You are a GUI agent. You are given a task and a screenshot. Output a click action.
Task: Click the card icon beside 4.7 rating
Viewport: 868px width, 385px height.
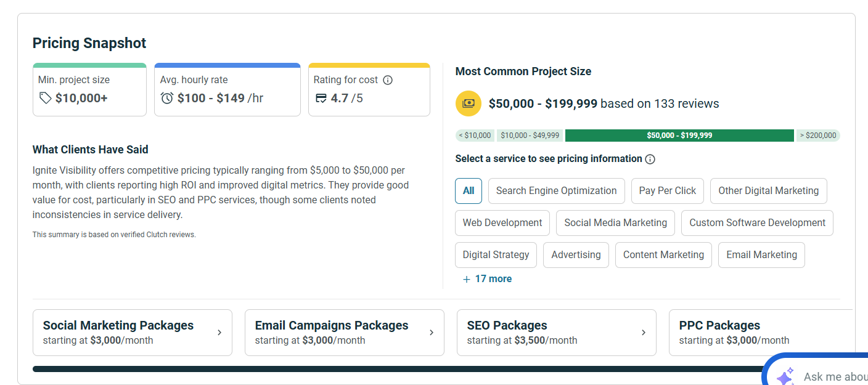[x=321, y=98]
